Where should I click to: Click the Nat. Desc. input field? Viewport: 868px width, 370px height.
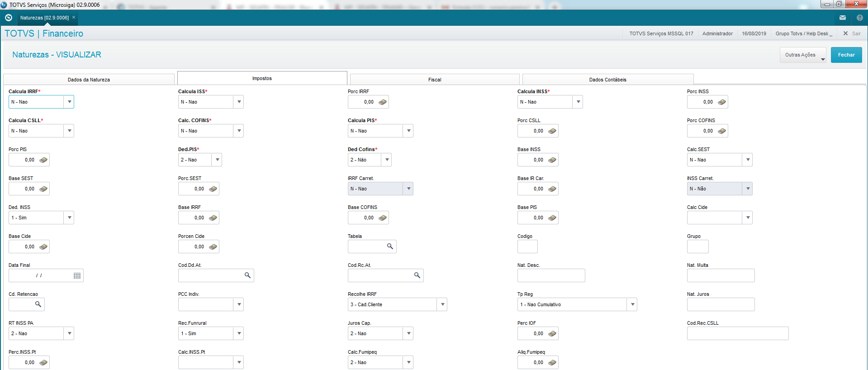click(551, 275)
